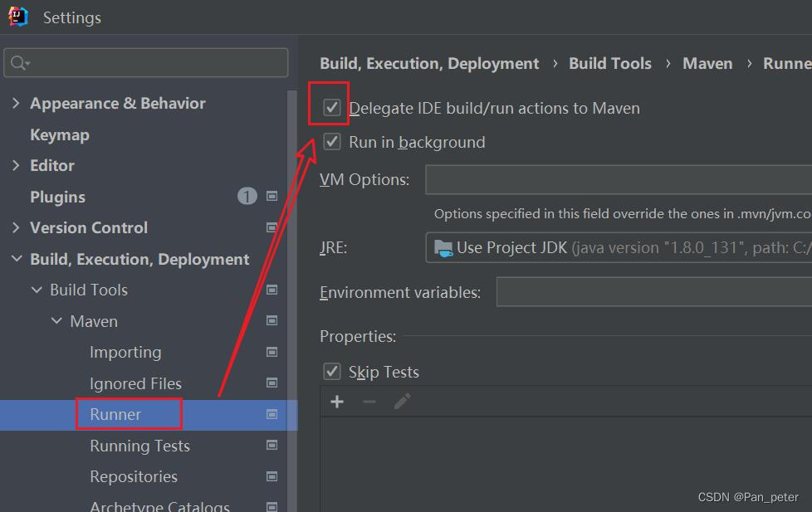Screen dimensions: 812x512
Task: Click the project-level icon next to Repositories
Action: [271, 476]
